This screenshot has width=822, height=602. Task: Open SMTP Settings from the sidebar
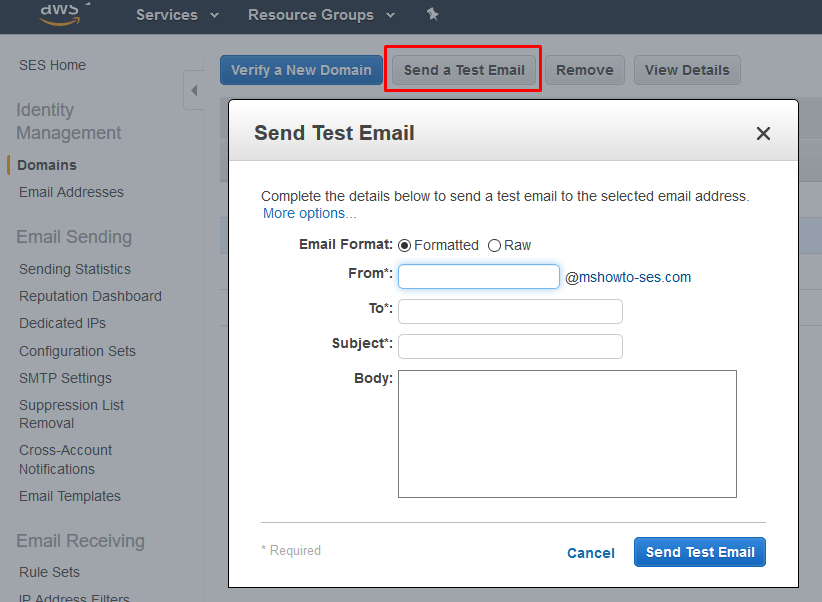(x=65, y=378)
